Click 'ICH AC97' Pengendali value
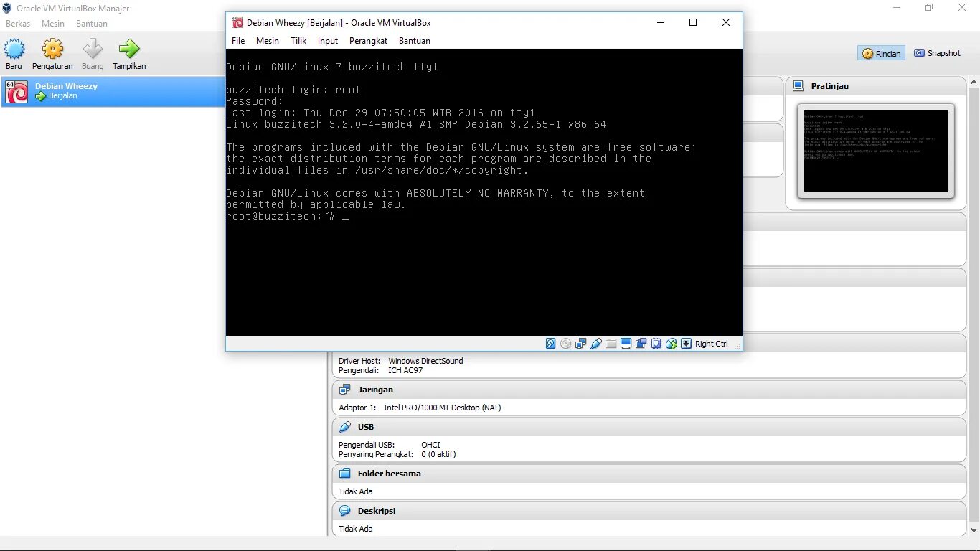This screenshot has width=980, height=551. click(405, 370)
